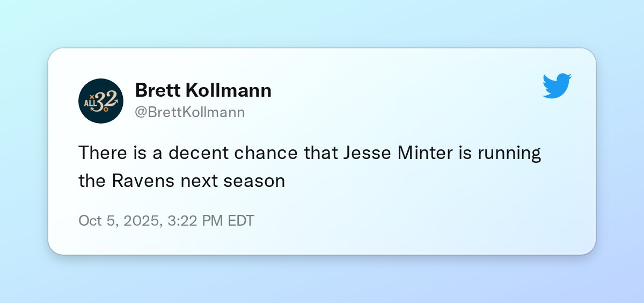Click the Brett Kollmann display name

[203, 90]
